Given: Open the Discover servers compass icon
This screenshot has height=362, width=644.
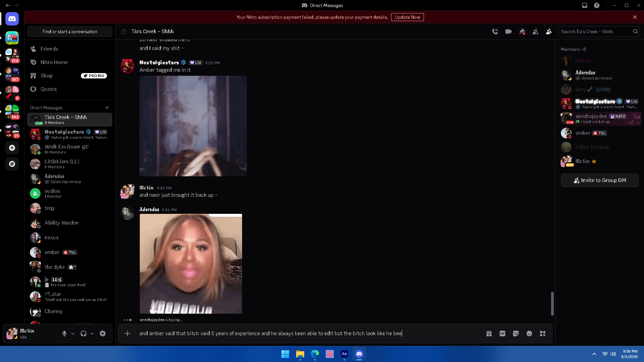Looking at the screenshot, I should click(12, 164).
